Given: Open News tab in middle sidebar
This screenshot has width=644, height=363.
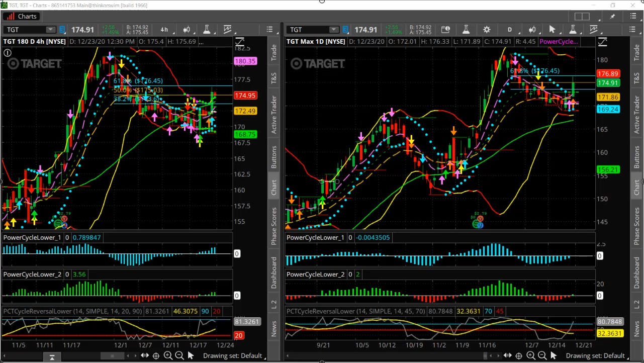Looking at the screenshot, I should (x=274, y=328).
